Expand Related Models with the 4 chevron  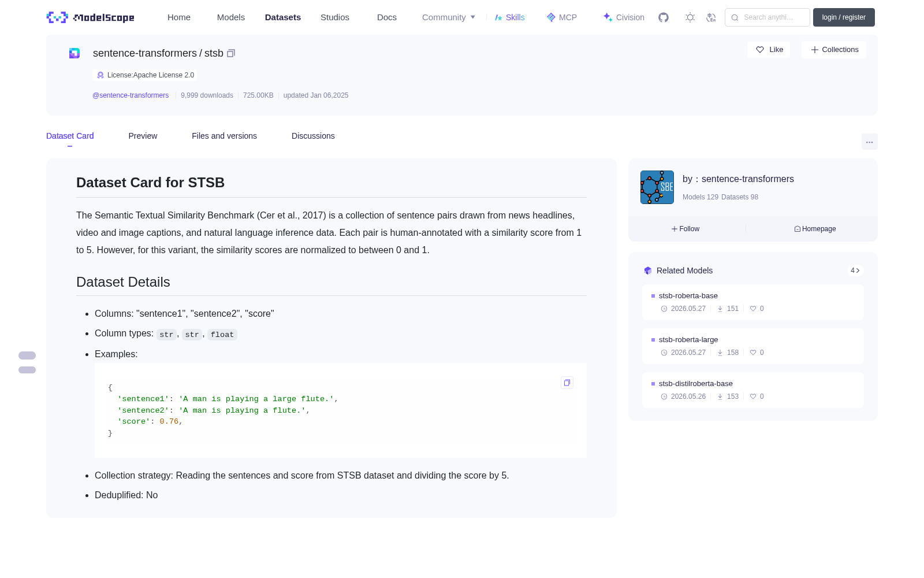(855, 271)
